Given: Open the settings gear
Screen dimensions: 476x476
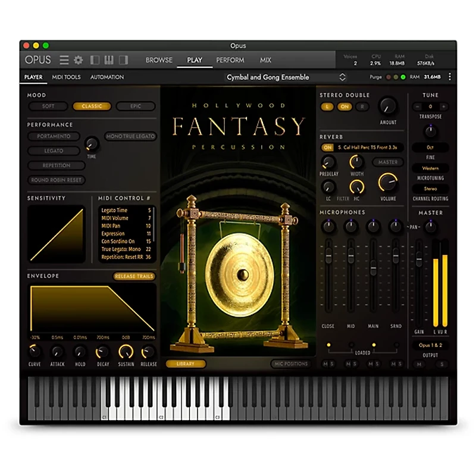Looking at the screenshot, I should pos(79,60).
